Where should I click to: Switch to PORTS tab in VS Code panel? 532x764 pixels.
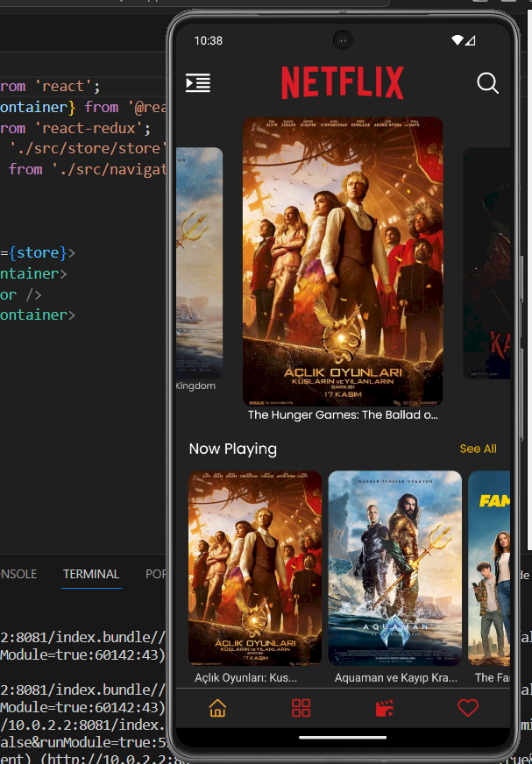pyautogui.click(x=155, y=574)
